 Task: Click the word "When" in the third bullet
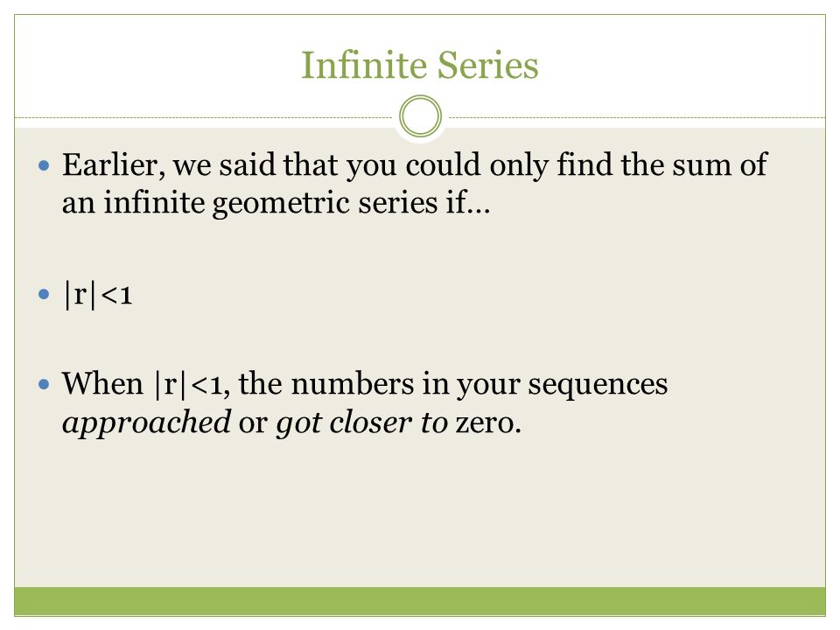[103, 383]
